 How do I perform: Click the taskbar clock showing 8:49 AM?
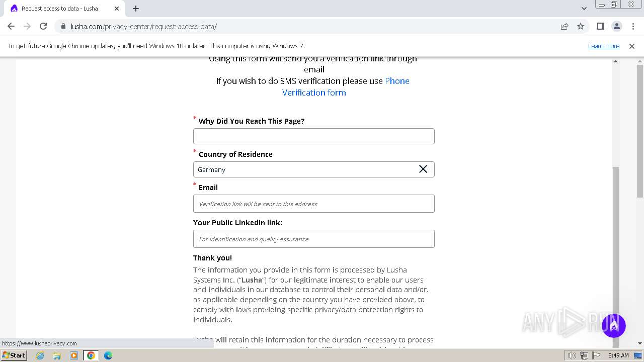pos(618,355)
